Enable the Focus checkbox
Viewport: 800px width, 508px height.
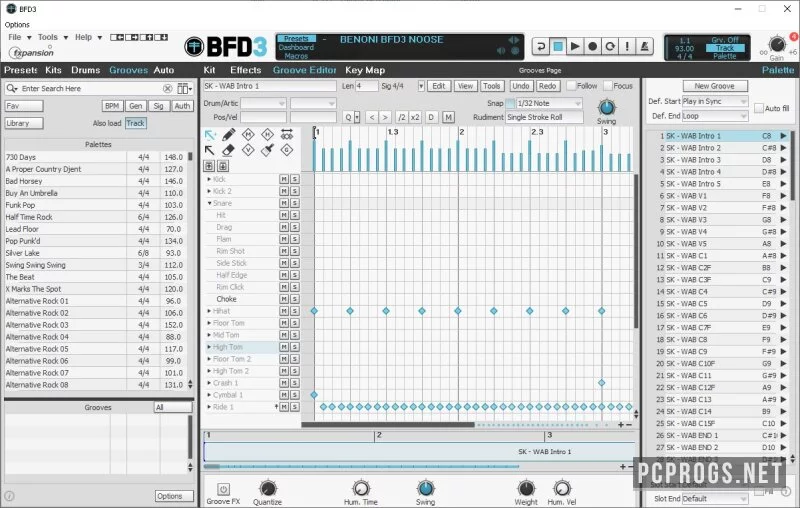pos(608,86)
